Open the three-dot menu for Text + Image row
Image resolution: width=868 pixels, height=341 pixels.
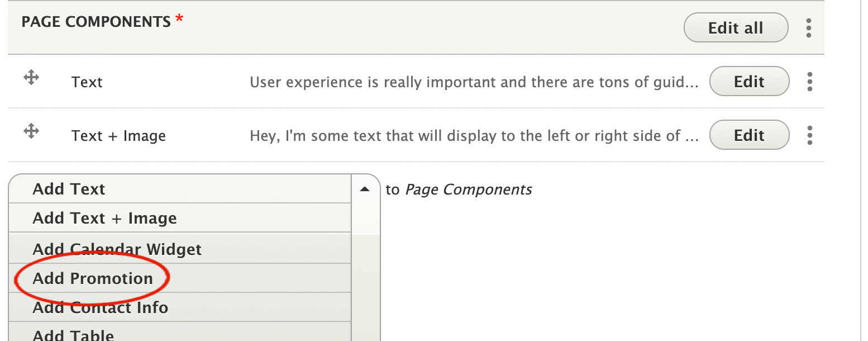coord(810,135)
